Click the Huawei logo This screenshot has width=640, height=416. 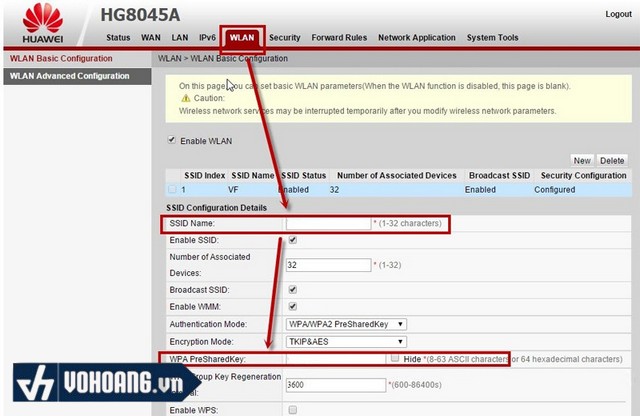click(43, 23)
